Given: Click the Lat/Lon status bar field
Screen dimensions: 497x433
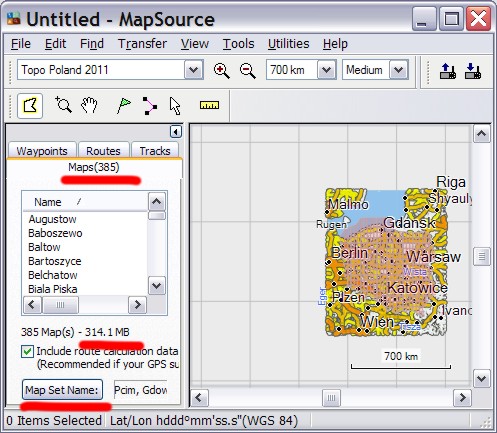Looking at the screenshot, I should tap(204, 421).
